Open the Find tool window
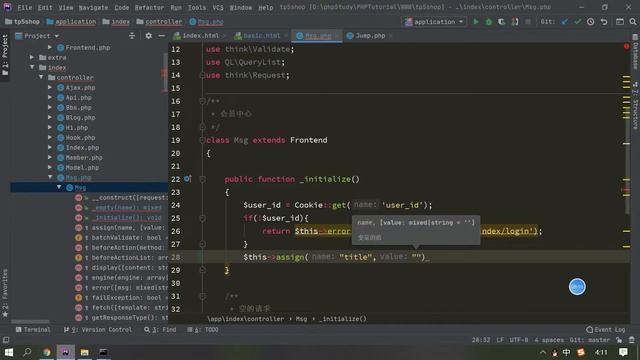Viewport: 640px width, 360px height. (160, 329)
